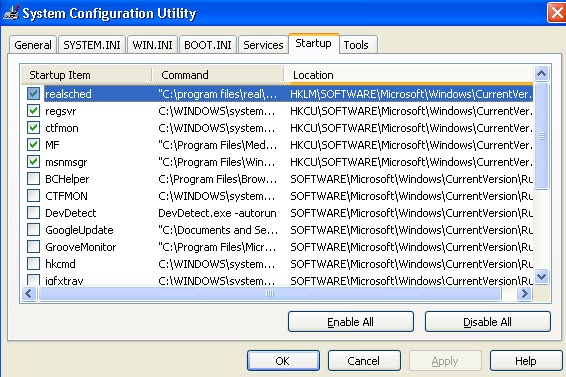Sort by the Location column header

pyautogui.click(x=408, y=75)
